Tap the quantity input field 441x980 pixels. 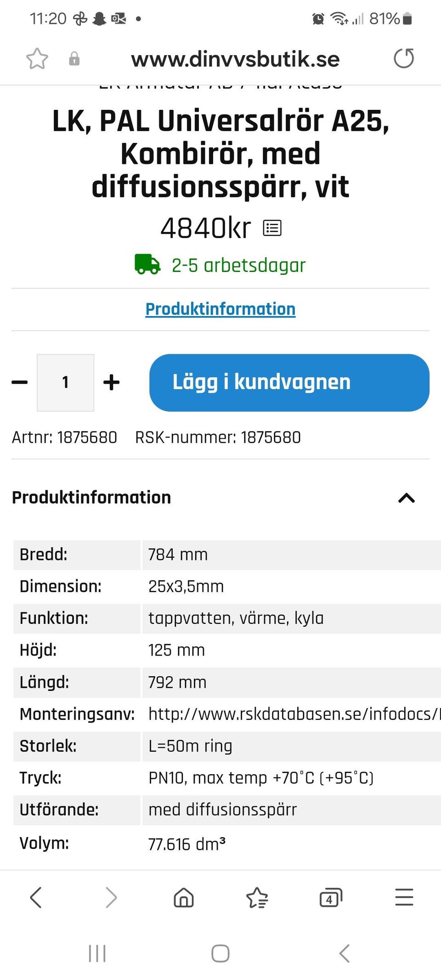click(65, 382)
